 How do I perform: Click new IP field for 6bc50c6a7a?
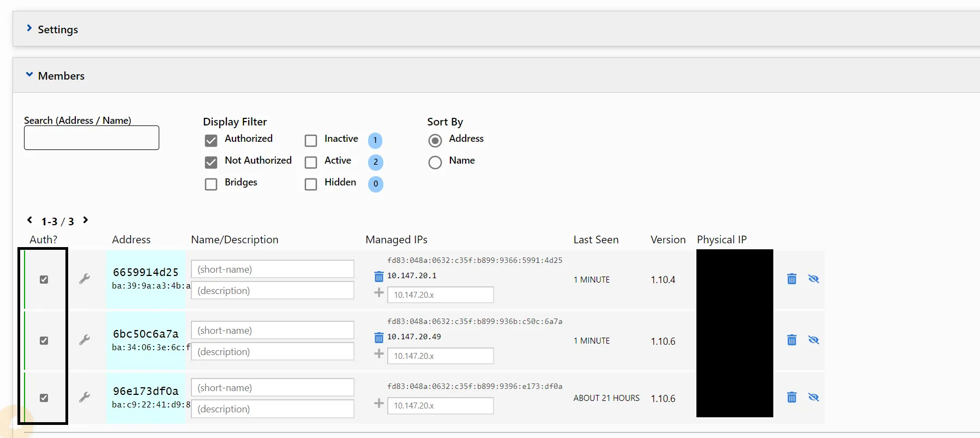click(441, 356)
